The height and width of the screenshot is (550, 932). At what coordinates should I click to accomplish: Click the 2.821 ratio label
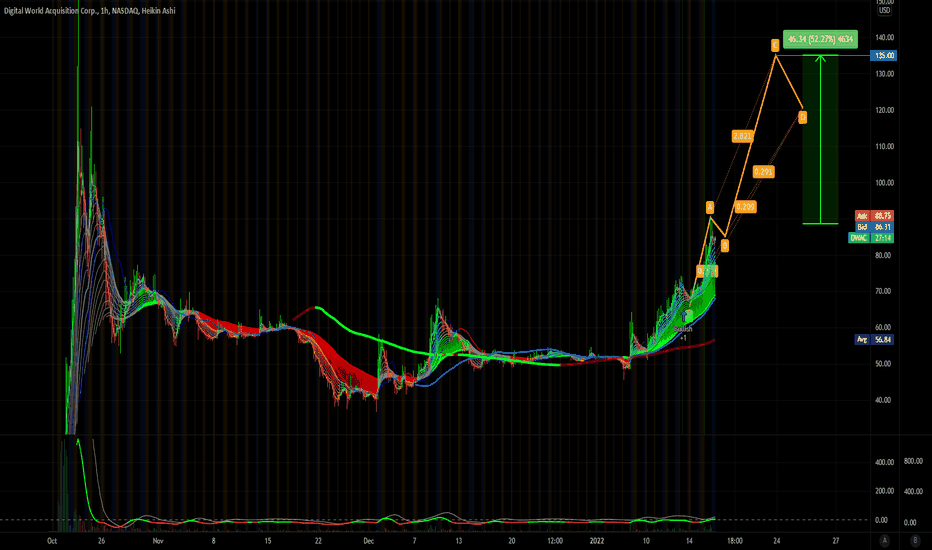[x=742, y=136]
